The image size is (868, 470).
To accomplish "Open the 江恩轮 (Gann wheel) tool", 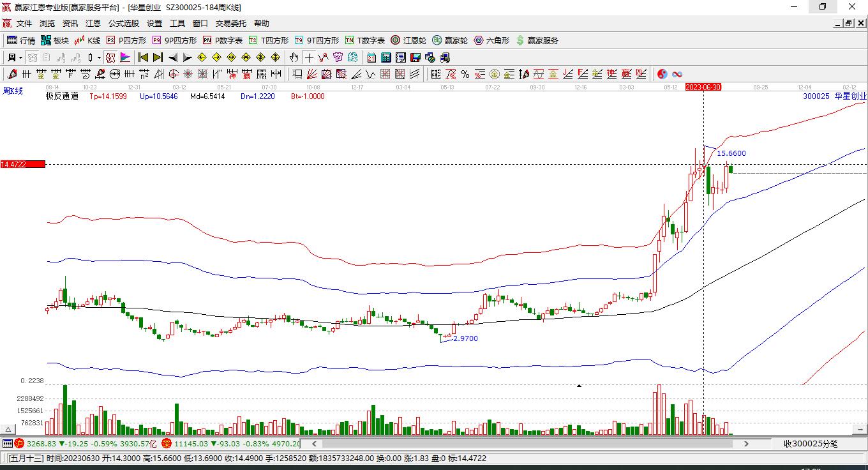I will [x=408, y=40].
